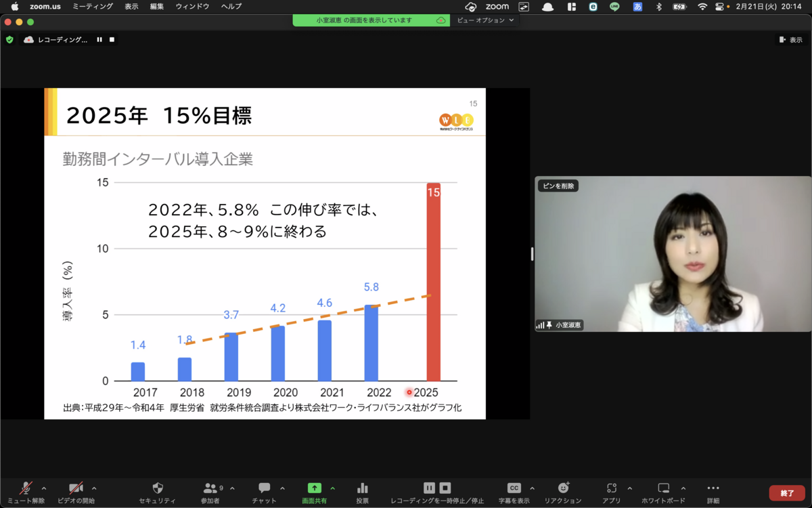The image size is (812, 508).
Task: Click the green encryption shield icon
Action: point(9,40)
